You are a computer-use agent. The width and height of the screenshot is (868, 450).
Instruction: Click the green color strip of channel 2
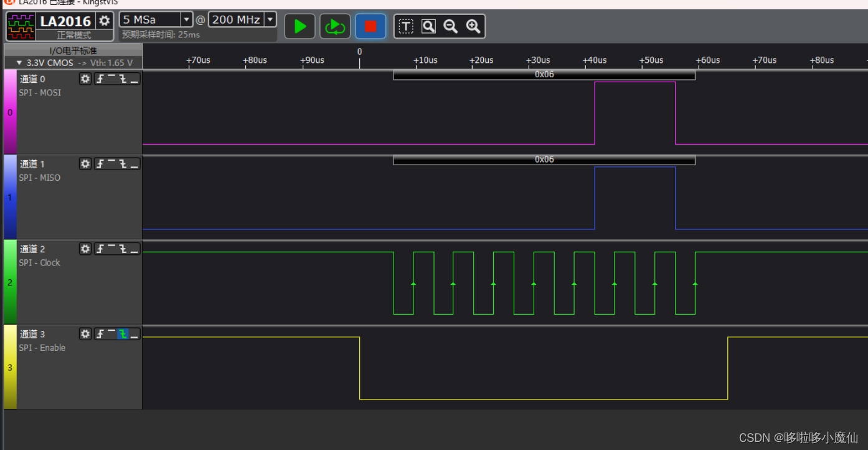pos(10,282)
